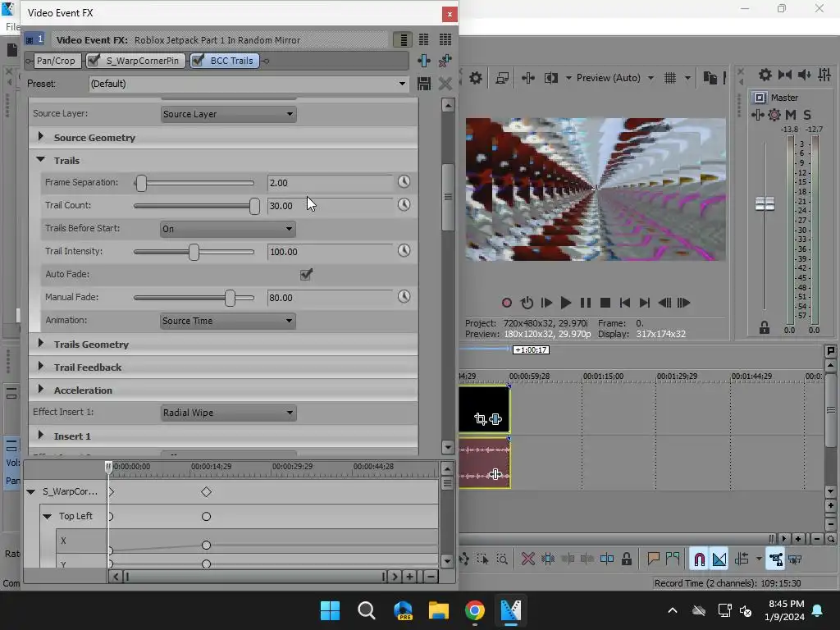
Task: Click Play From Start button
Action: point(546,303)
